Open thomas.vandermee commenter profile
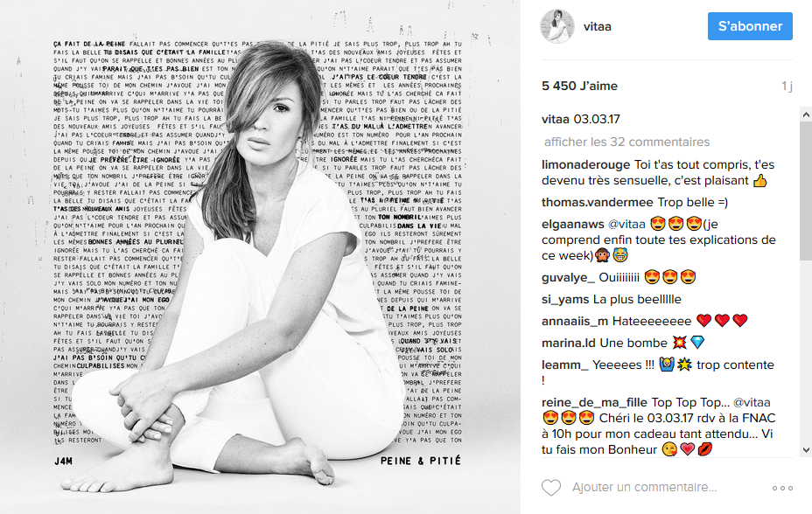Screen dimensions: 812x514 coord(598,202)
